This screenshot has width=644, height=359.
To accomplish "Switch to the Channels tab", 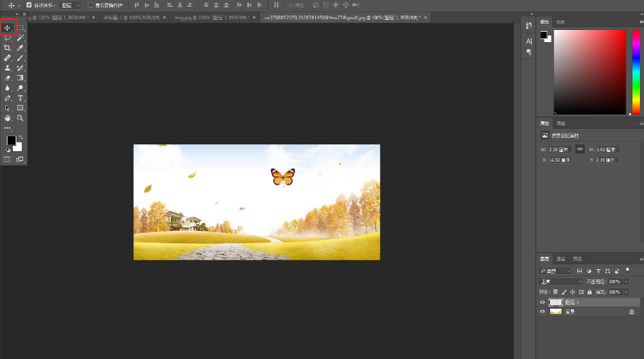I will pos(561,259).
